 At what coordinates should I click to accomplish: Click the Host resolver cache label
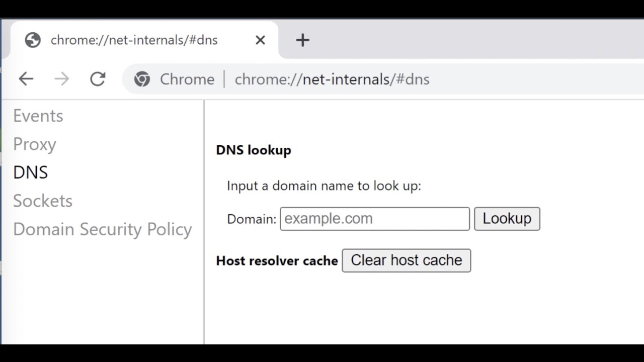point(276,260)
